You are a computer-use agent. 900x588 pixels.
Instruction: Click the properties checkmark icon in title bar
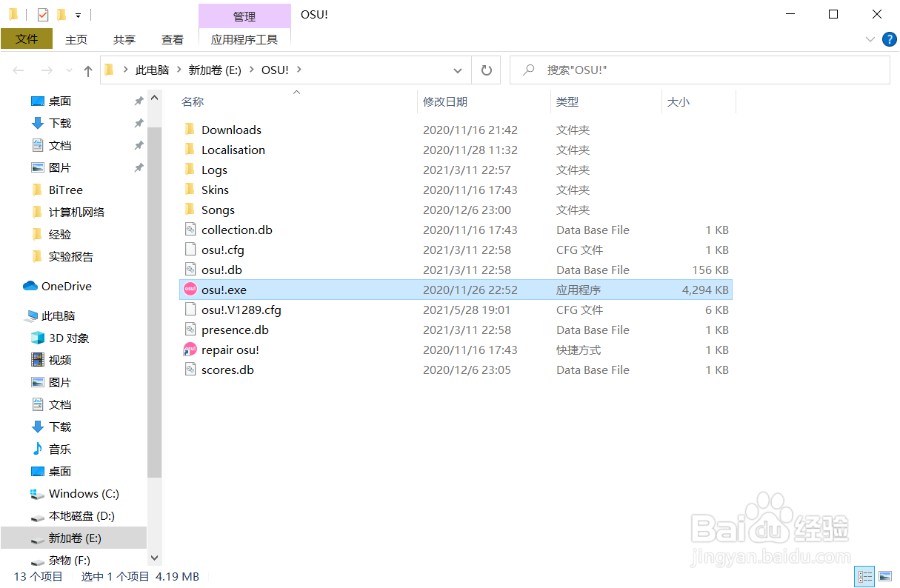(x=42, y=14)
